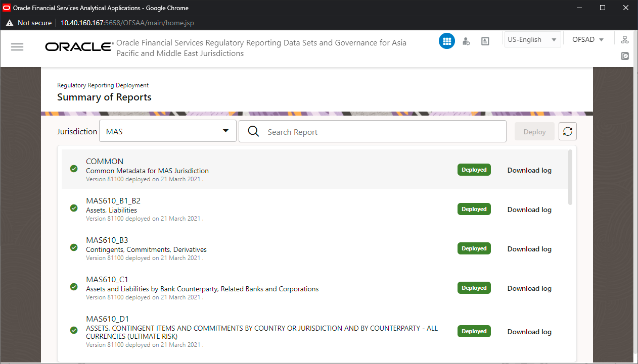Viewport: 638px width, 364px height.
Task: Open the OFSAD user dropdown
Action: point(588,39)
